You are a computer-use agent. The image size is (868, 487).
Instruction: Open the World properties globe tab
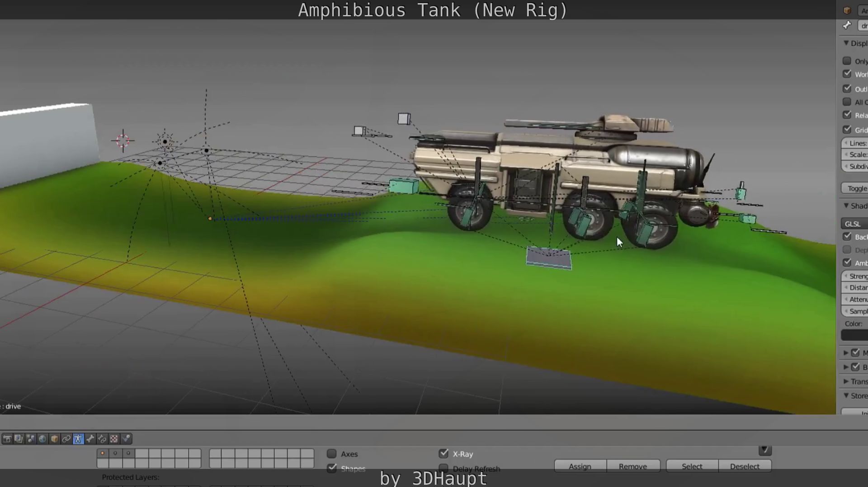[x=42, y=439]
